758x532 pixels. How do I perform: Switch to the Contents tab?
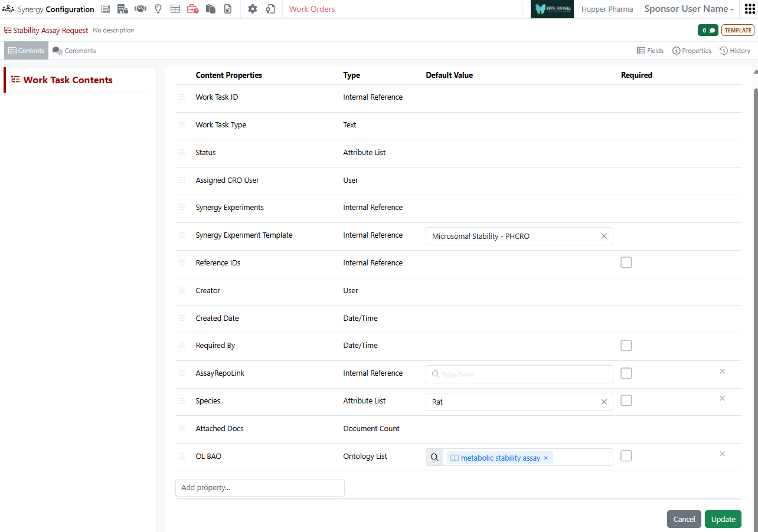tap(26, 51)
